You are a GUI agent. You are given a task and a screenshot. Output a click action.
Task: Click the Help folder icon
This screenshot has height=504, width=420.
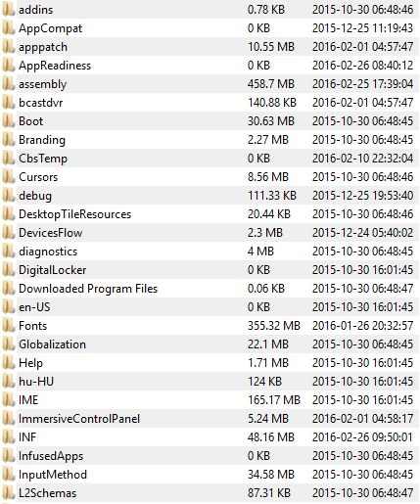8,363
